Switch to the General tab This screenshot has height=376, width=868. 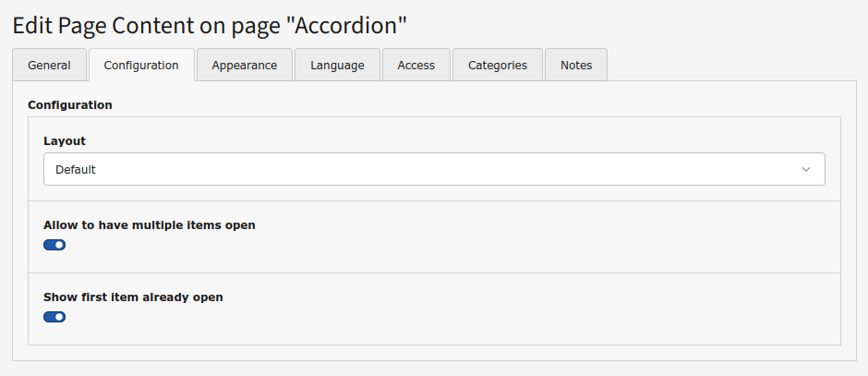[x=49, y=66]
